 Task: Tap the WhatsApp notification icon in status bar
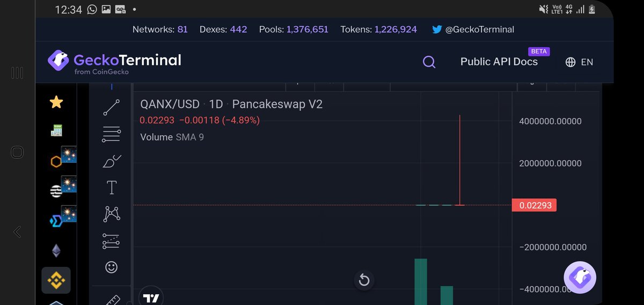tap(92, 9)
